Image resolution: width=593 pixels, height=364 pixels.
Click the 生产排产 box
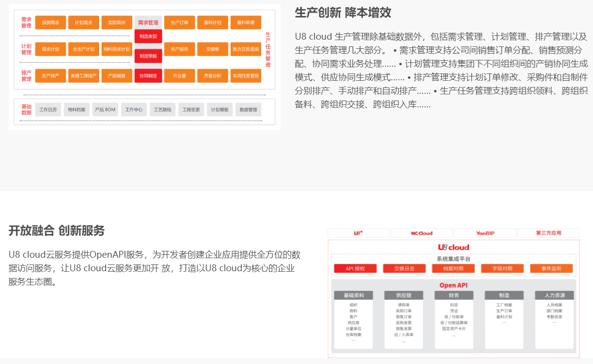point(51,76)
